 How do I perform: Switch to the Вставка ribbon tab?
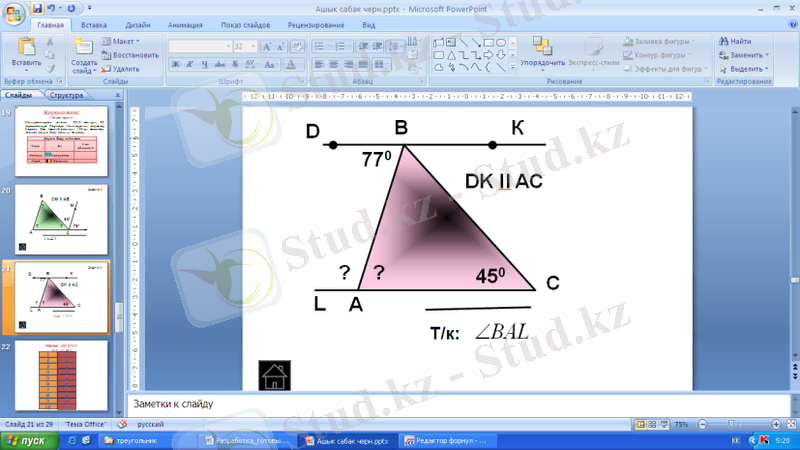(x=94, y=23)
